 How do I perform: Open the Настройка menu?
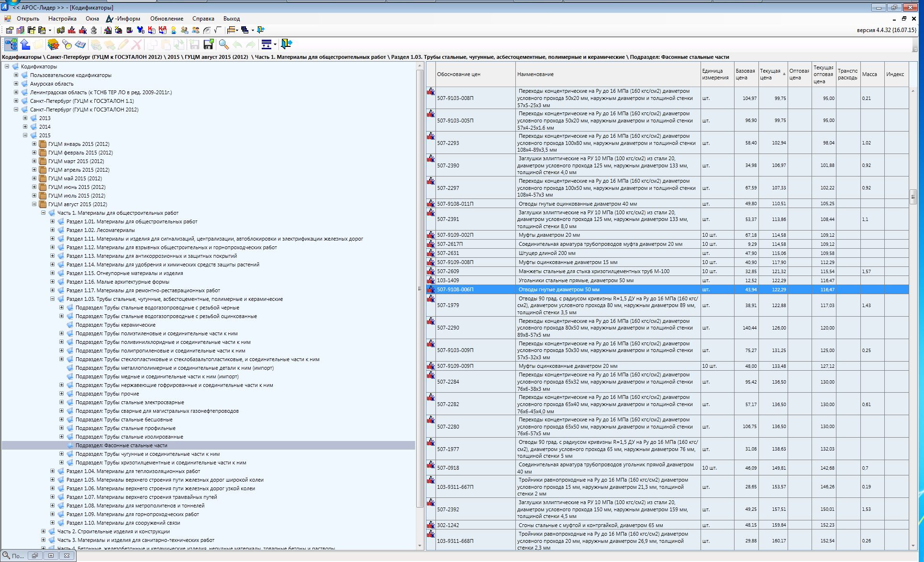(x=62, y=19)
